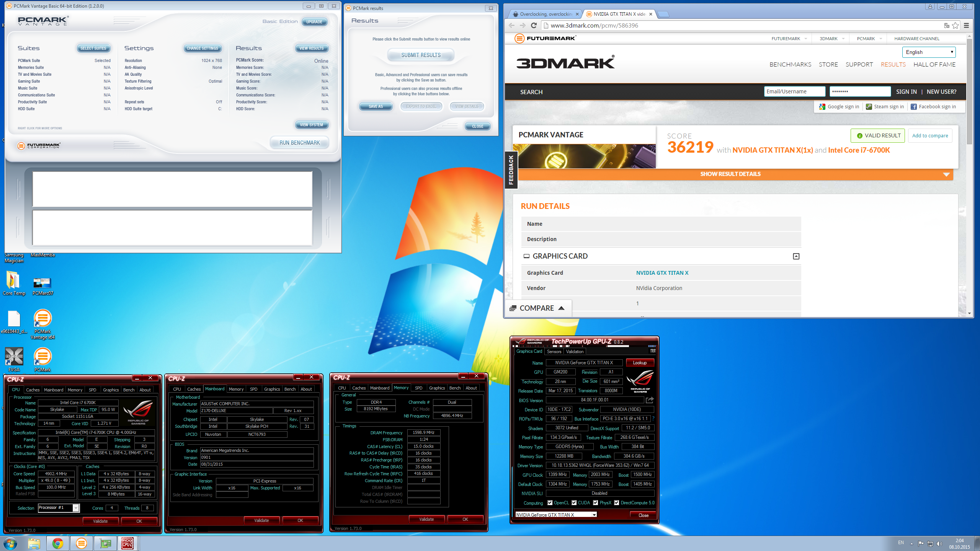This screenshot has width=980, height=551.
Task: Click RUN BENCHMARK in PCMark Vantage
Action: click(x=299, y=143)
